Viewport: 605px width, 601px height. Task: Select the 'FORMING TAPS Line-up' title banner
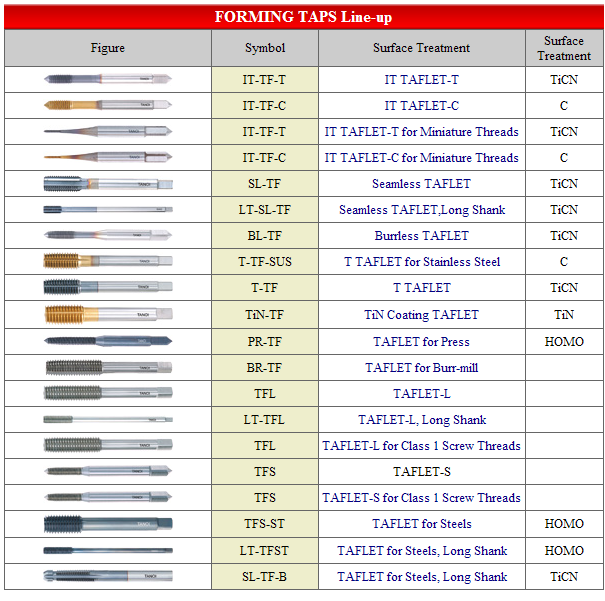(303, 17)
